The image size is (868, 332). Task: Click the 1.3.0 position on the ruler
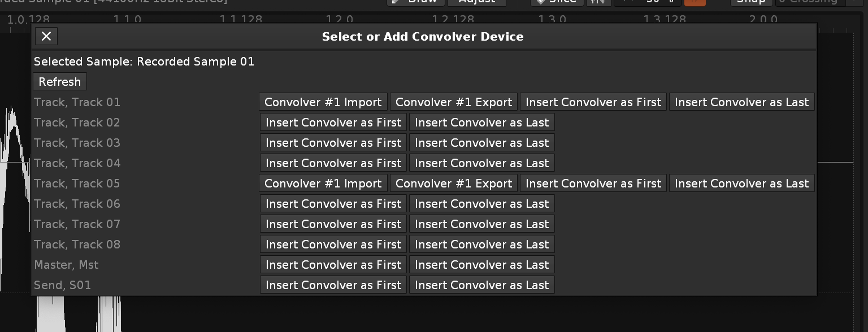coord(552,20)
